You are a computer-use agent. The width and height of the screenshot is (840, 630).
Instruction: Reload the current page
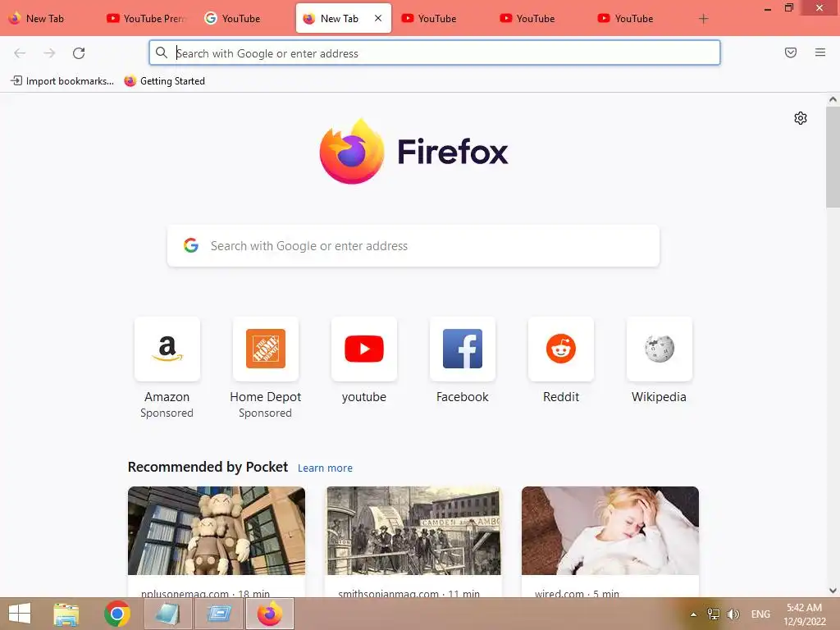click(79, 52)
